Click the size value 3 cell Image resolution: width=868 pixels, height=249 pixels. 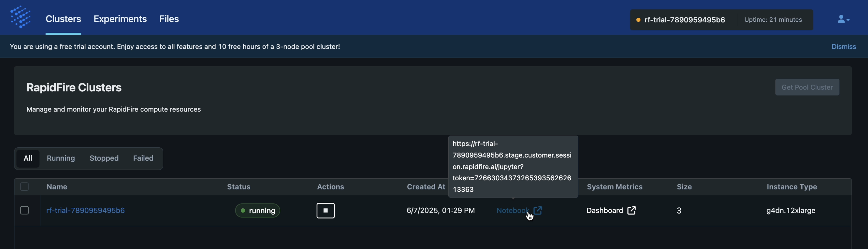tap(679, 211)
